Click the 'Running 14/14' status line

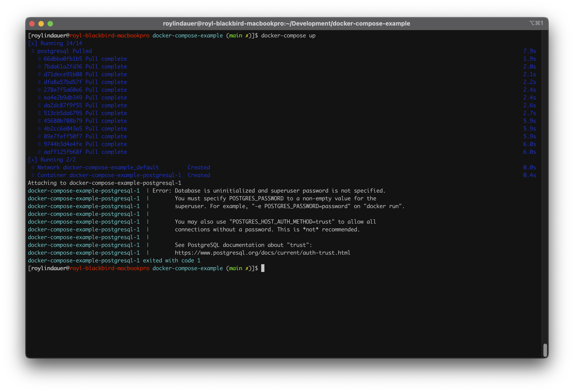coord(55,43)
